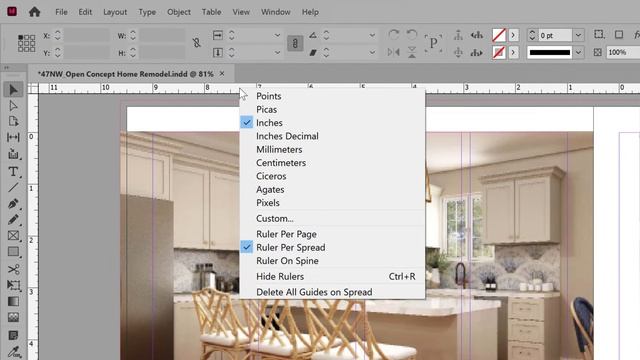Image resolution: width=640 pixels, height=360 pixels.
Task: Open the stroke weight dropdown
Action: point(578,36)
